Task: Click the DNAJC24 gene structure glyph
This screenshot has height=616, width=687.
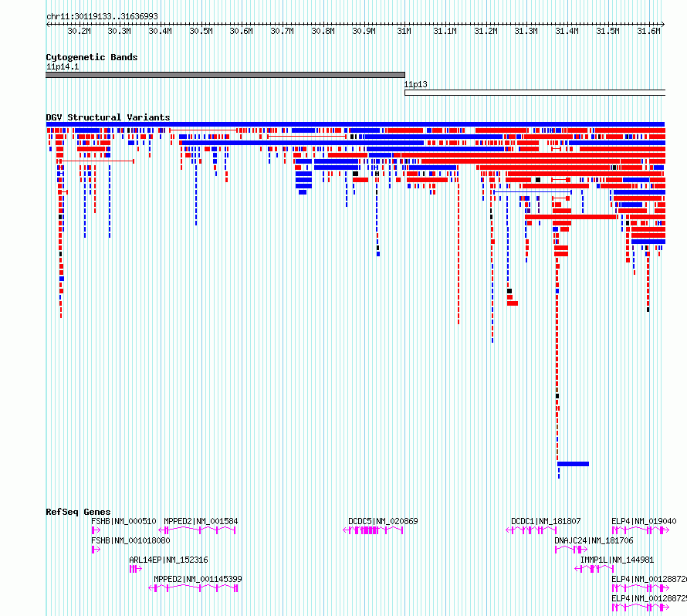Action: [x=571, y=550]
